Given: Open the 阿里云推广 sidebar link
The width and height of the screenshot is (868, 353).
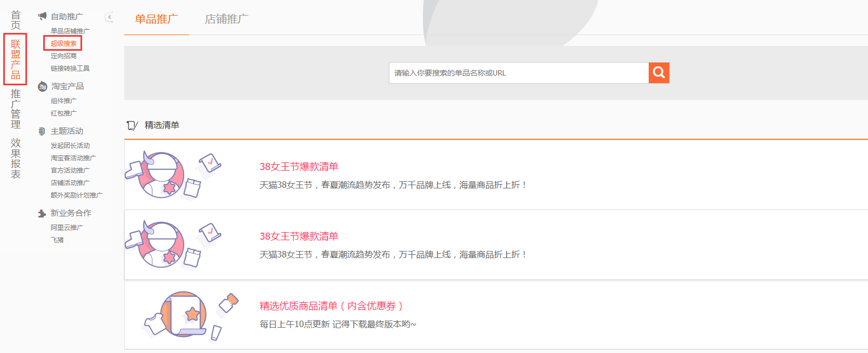Looking at the screenshot, I should pos(67,227).
